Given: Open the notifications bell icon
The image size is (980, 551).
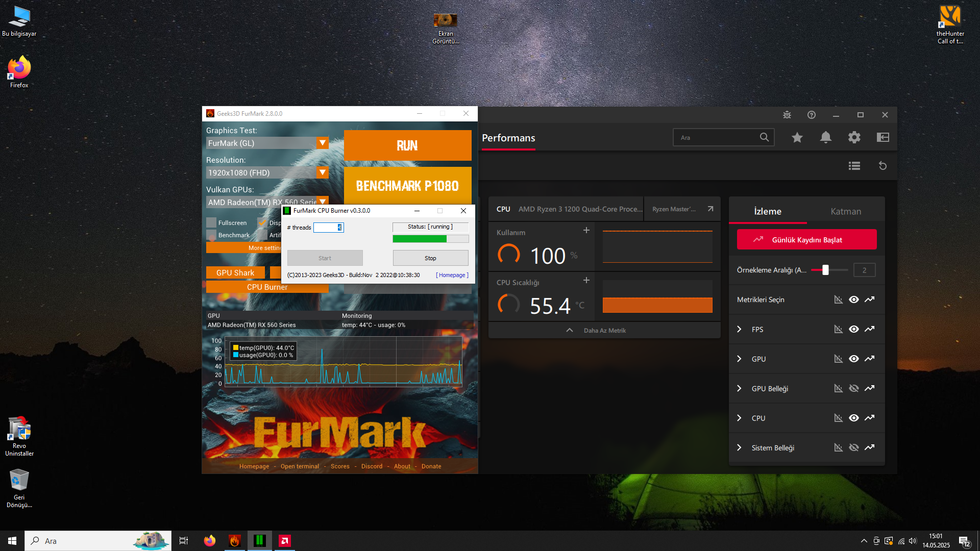Looking at the screenshot, I should click(825, 137).
